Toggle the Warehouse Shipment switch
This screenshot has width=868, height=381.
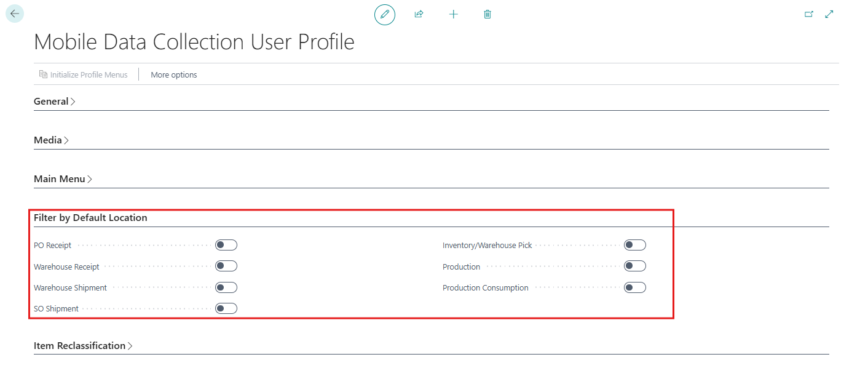click(226, 287)
